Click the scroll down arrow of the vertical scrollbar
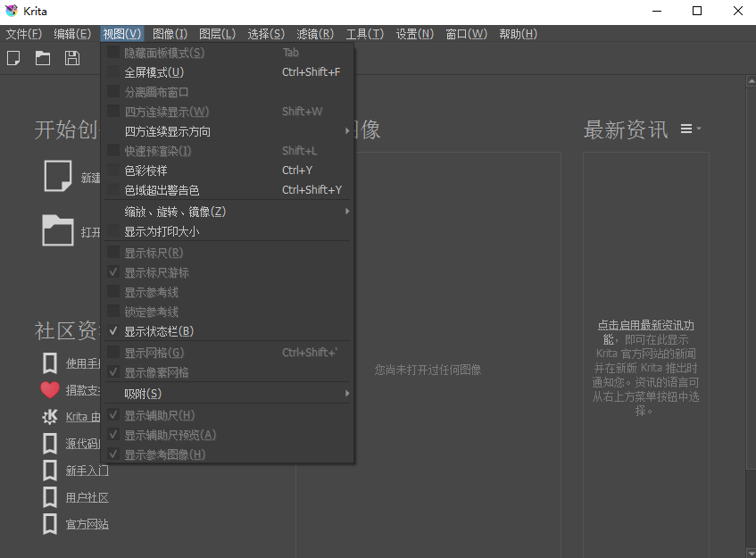The width and height of the screenshot is (756, 558). point(752,554)
